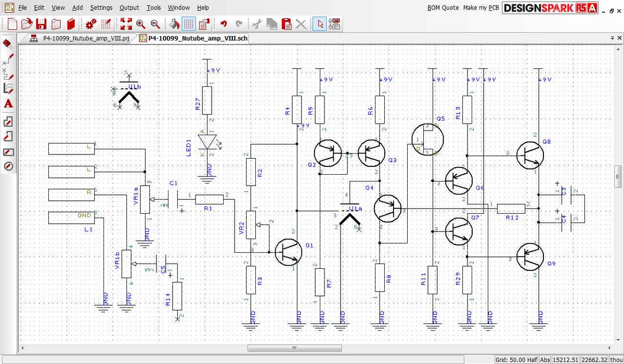Activate the Zoom In tool
The image size is (624, 364).
[x=140, y=23]
